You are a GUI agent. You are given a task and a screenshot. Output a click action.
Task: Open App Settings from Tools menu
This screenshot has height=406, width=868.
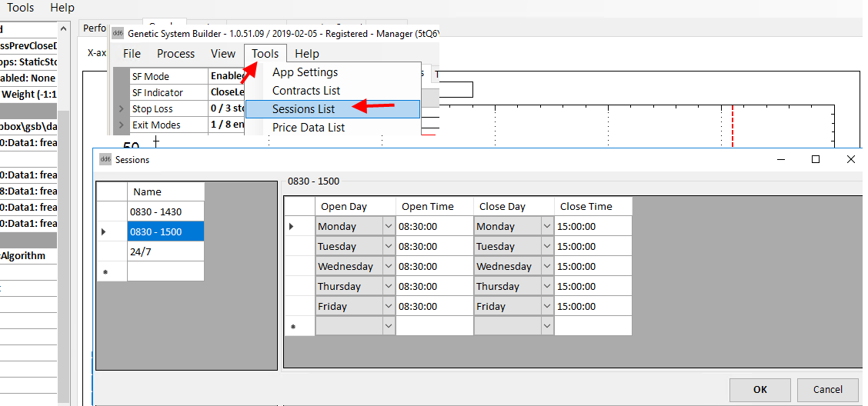point(305,72)
